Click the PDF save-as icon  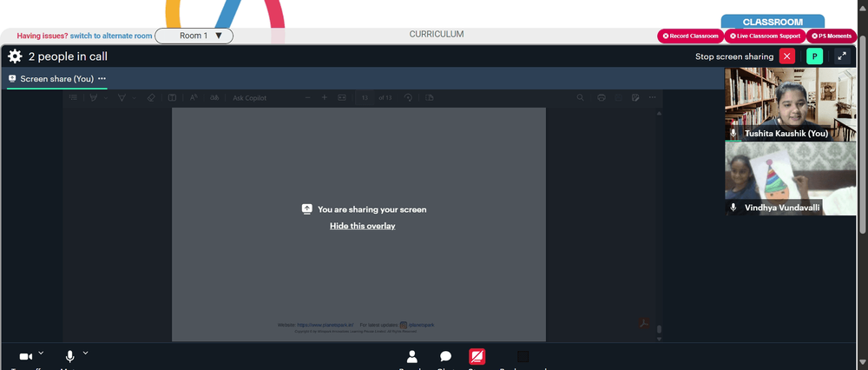pos(635,97)
